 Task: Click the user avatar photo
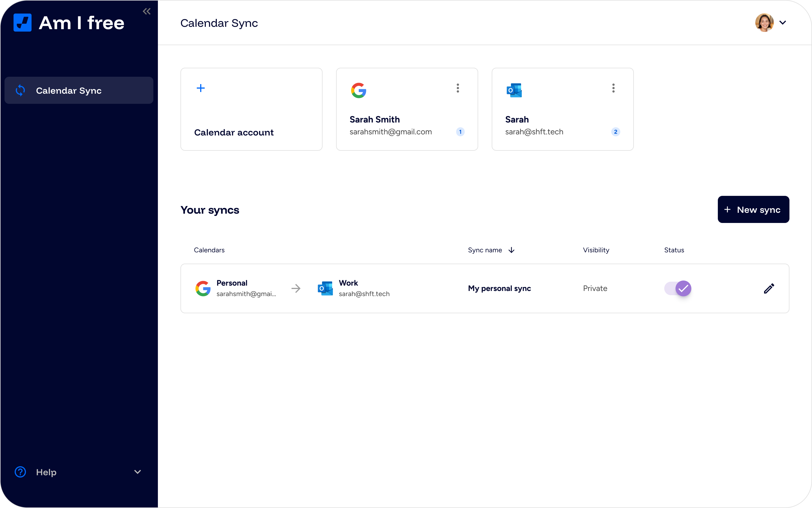click(x=764, y=23)
